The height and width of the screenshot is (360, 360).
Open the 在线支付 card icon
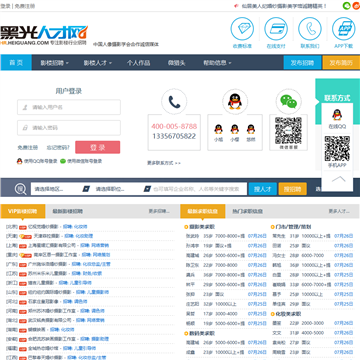[x=276, y=29]
